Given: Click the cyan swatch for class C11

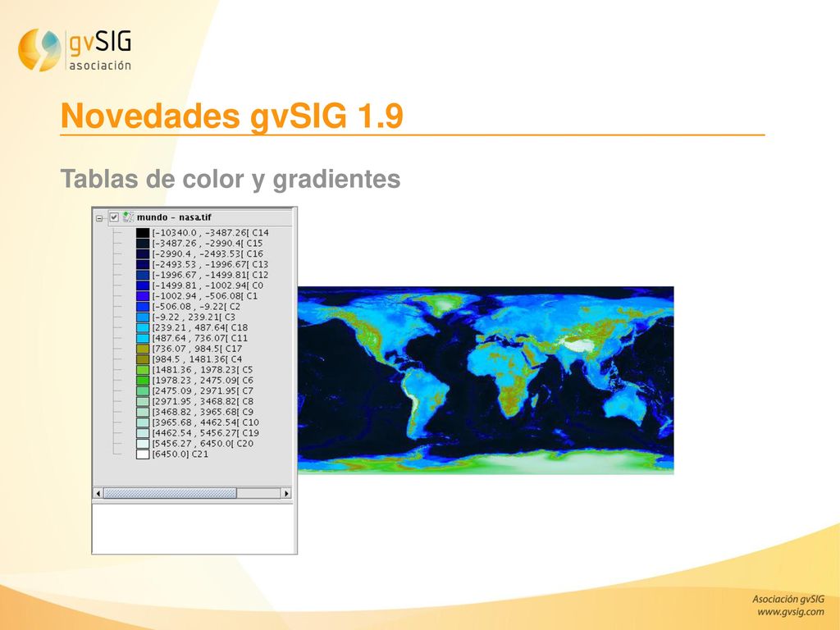Looking at the screenshot, I should pyautogui.click(x=143, y=338).
